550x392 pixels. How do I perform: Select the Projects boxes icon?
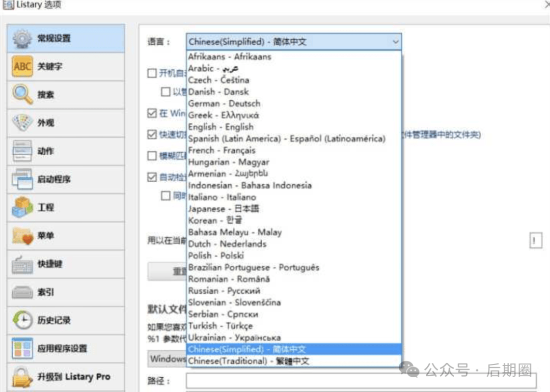point(22,207)
